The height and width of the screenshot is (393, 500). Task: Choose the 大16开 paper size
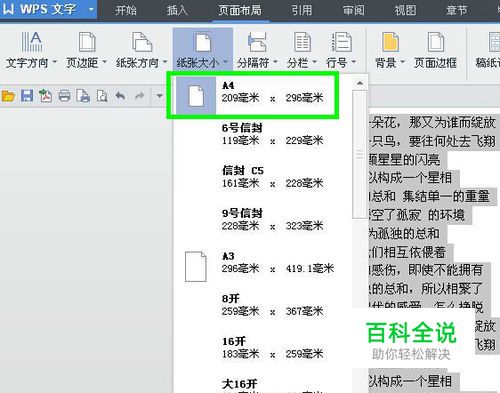click(263, 385)
